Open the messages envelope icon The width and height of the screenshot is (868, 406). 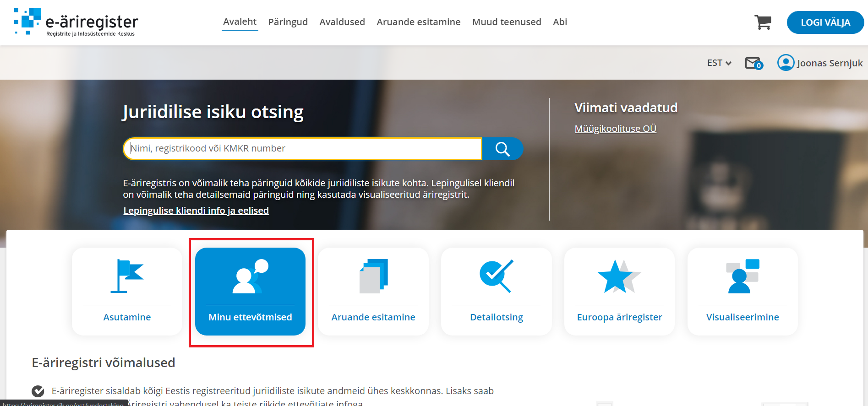pos(753,63)
